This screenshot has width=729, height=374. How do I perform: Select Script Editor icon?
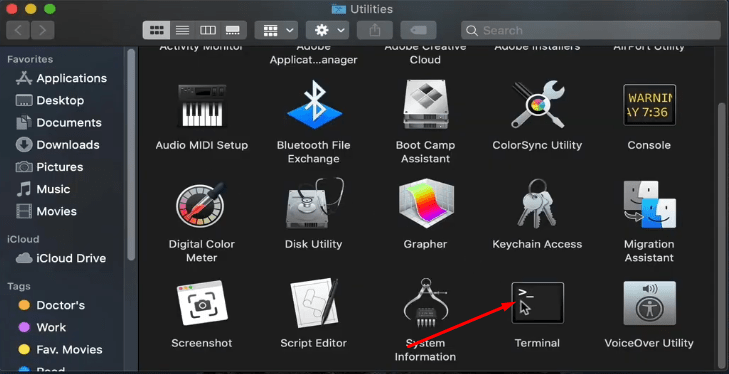314,302
